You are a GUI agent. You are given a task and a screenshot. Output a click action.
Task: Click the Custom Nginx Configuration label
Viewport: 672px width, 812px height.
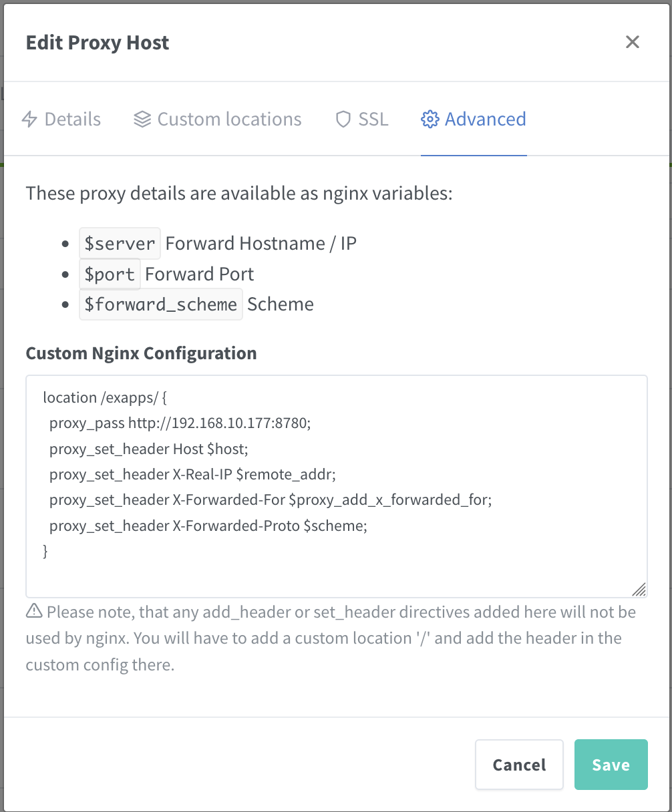(x=141, y=353)
